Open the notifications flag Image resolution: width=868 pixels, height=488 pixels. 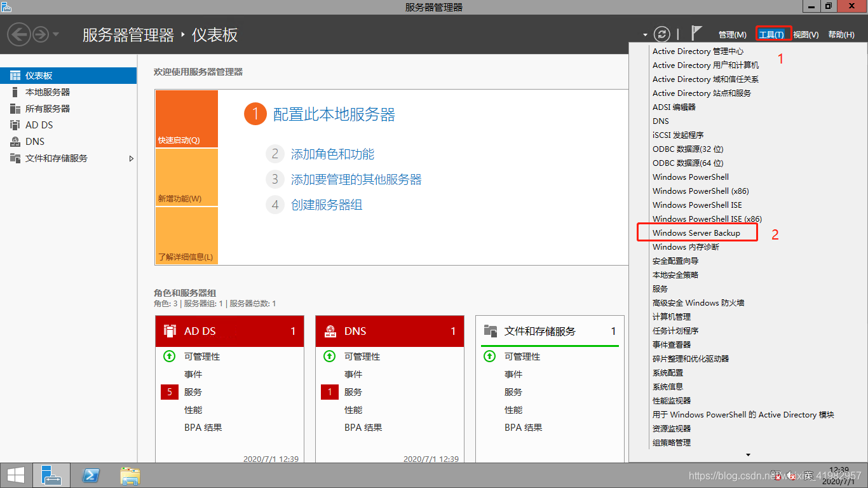[696, 34]
